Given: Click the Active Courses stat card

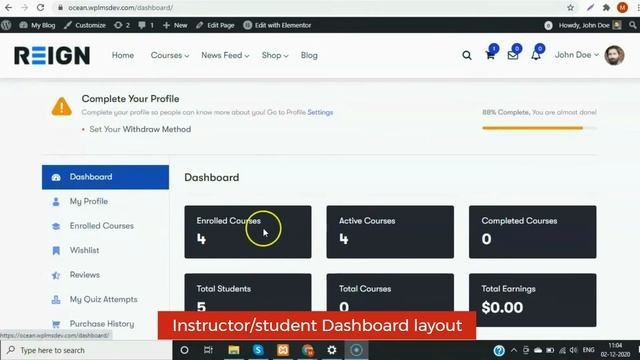Looking at the screenshot, I should pos(390,232).
